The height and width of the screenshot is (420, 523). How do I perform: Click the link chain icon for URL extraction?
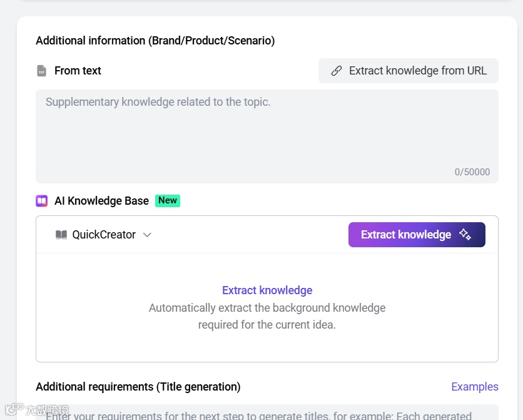[x=336, y=71]
